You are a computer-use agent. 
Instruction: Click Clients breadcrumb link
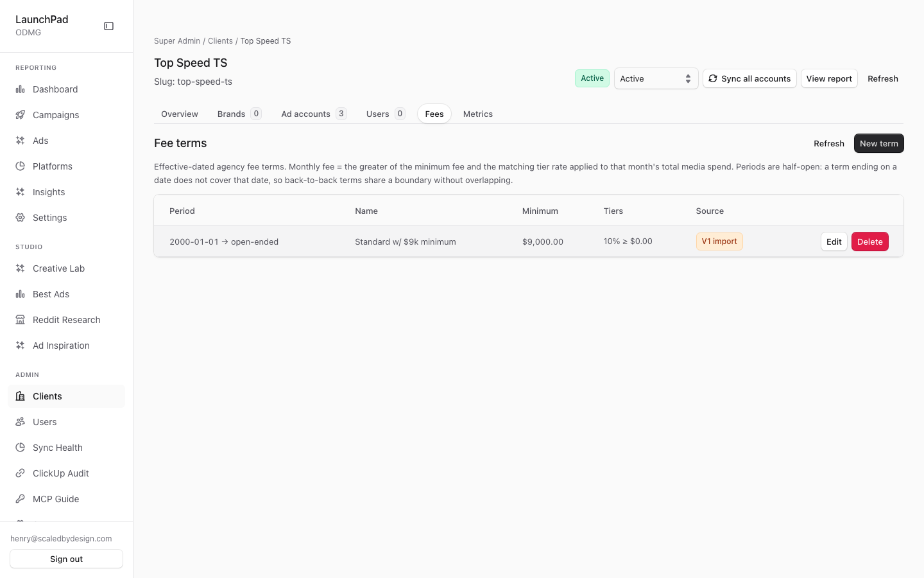[x=220, y=41]
